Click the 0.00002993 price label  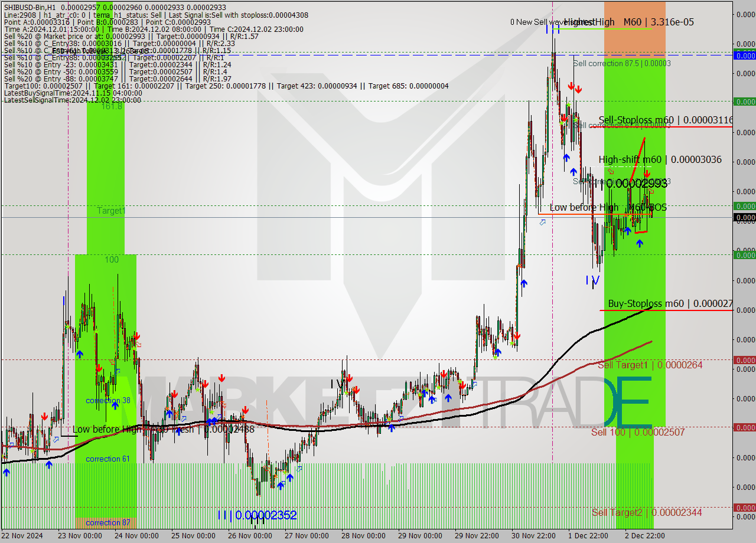point(637,184)
